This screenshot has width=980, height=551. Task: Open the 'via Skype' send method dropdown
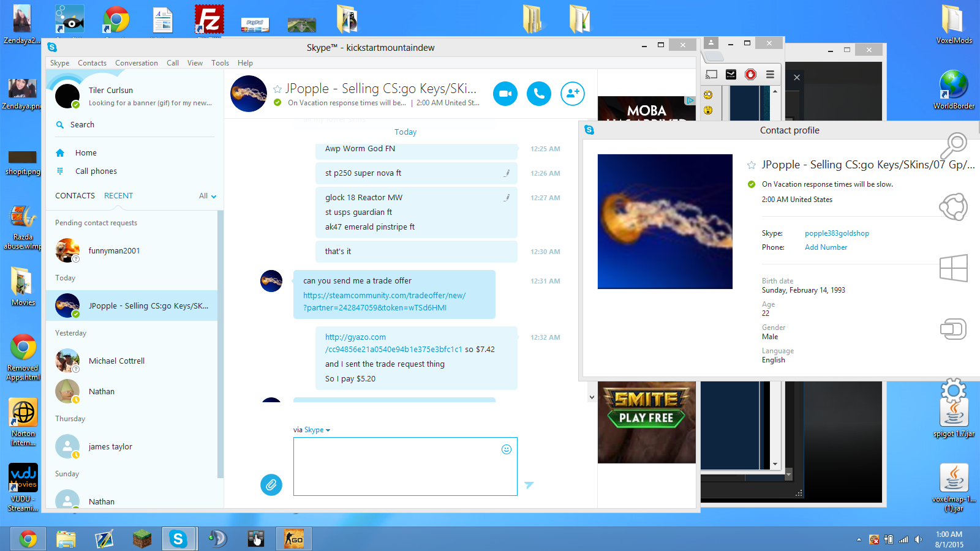[317, 430]
